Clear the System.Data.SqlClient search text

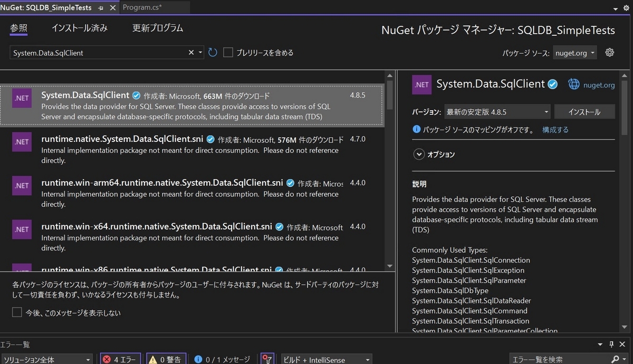[x=191, y=52]
